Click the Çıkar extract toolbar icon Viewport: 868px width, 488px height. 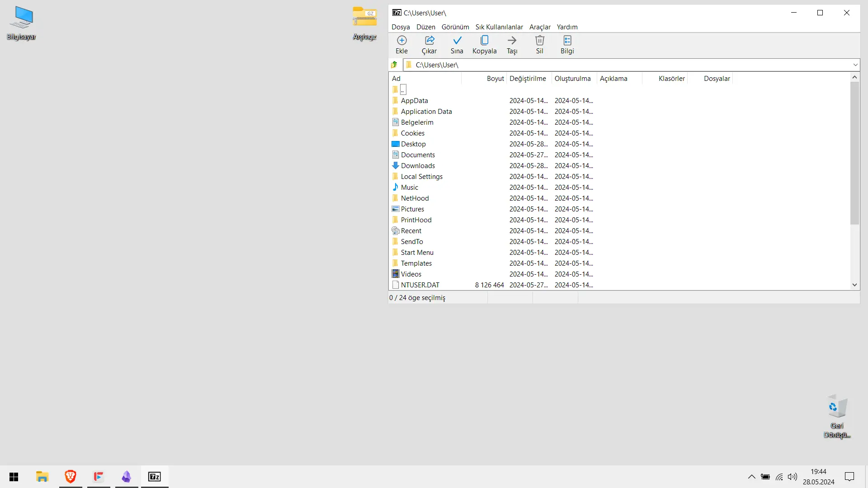[429, 45]
